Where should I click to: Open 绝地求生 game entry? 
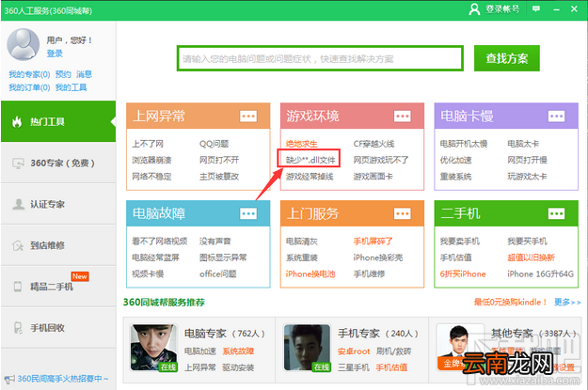tap(301, 144)
